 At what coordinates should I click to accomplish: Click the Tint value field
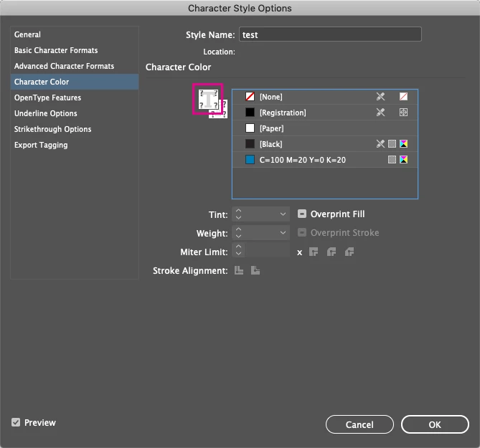[261, 214]
